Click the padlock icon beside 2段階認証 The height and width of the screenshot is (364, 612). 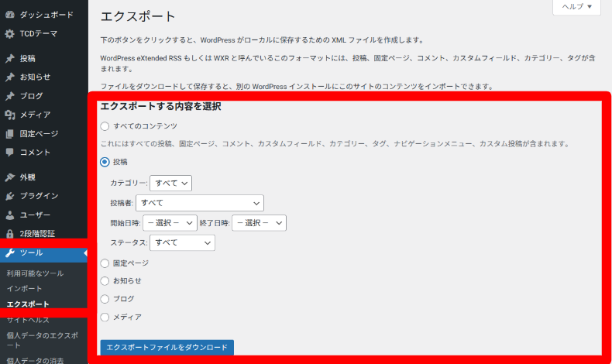click(10, 234)
